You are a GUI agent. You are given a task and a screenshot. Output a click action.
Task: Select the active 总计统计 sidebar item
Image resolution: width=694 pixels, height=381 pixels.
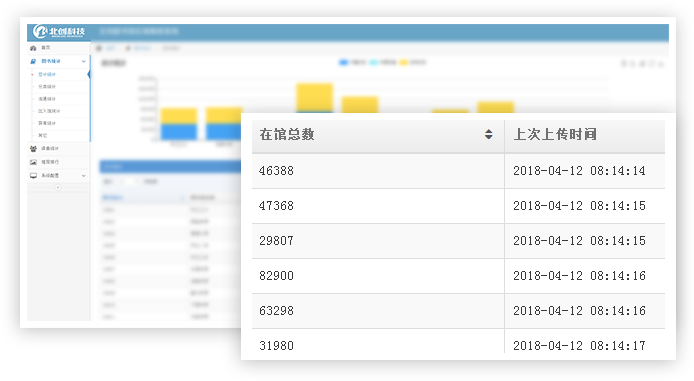pos(47,74)
